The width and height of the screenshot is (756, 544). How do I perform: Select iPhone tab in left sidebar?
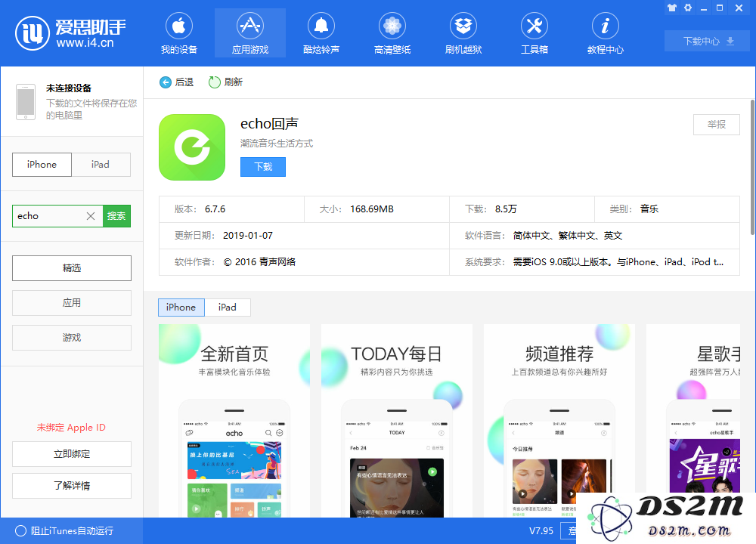point(42,164)
